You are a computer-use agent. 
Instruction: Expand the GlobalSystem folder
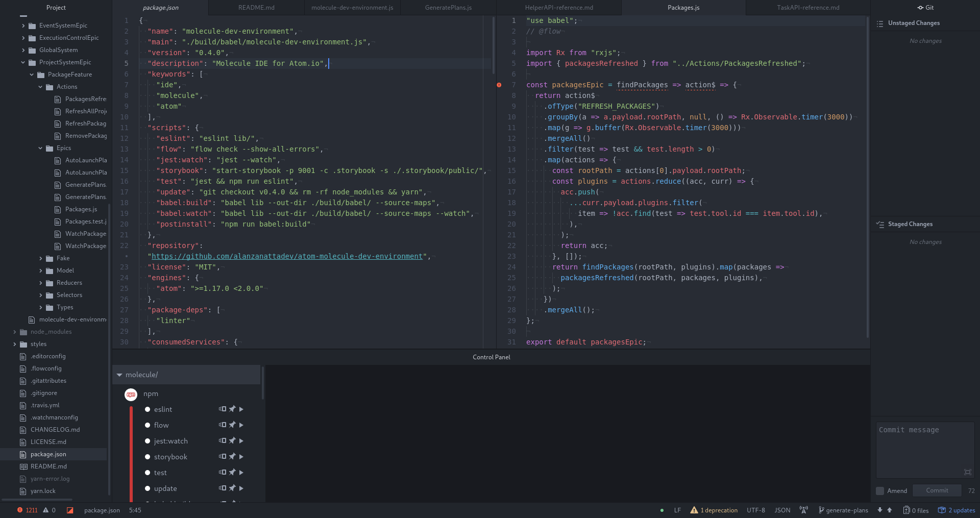tap(23, 50)
